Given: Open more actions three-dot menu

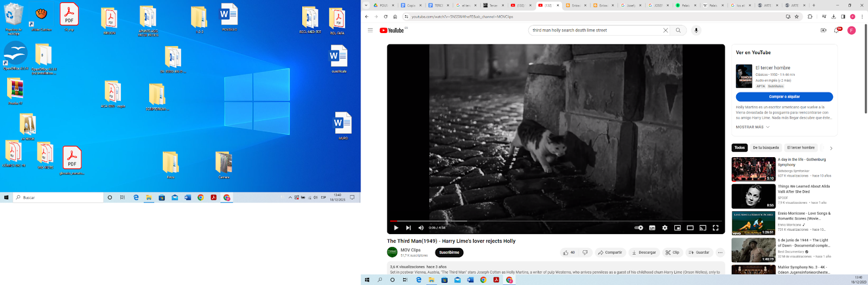Looking at the screenshot, I should pyautogui.click(x=720, y=252).
